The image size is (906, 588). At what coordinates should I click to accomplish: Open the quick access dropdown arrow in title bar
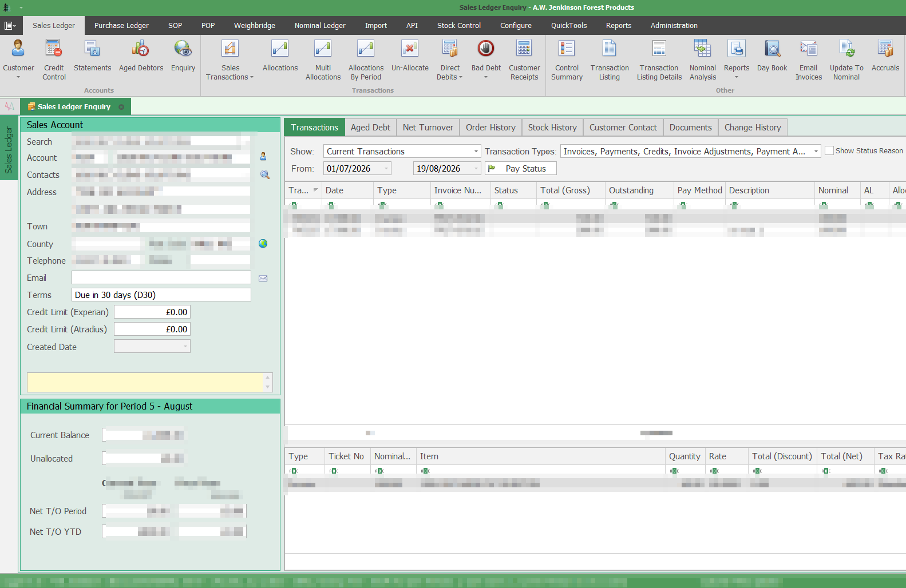(x=21, y=8)
